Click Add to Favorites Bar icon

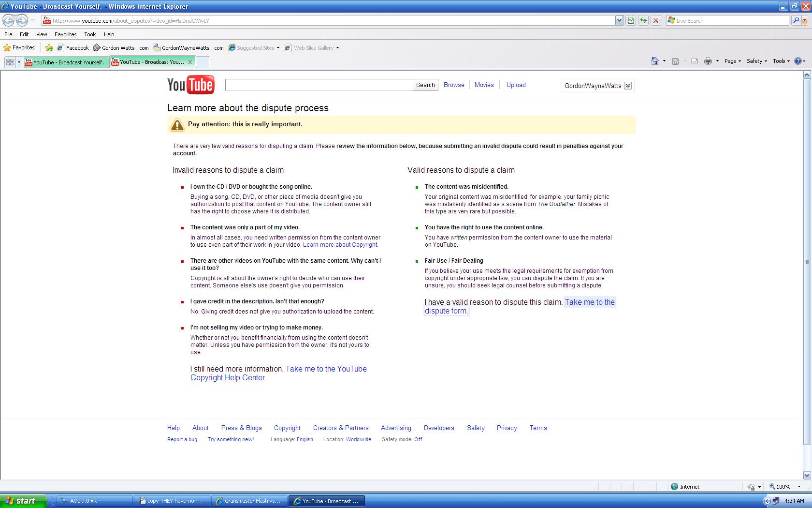(49, 47)
